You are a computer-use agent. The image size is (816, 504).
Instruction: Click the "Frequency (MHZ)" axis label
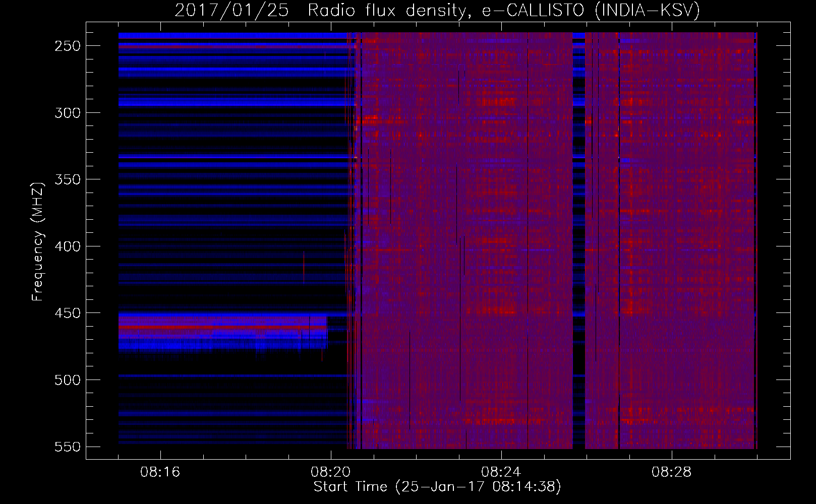(x=38, y=242)
